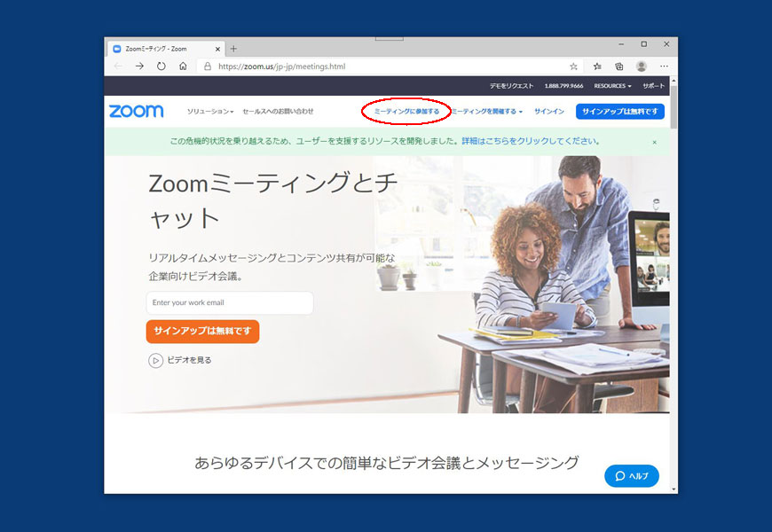Go forward with the browser forward arrow
This screenshot has height=532, width=772.
[x=140, y=66]
